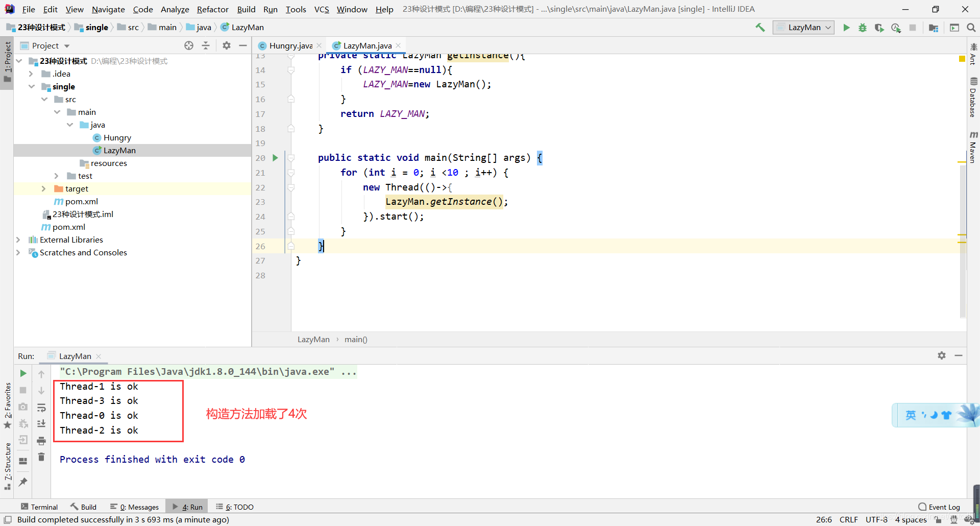Toggle soft-wrap in the console
Viewport: 980px width, 526px height.
tap(41, 408)
